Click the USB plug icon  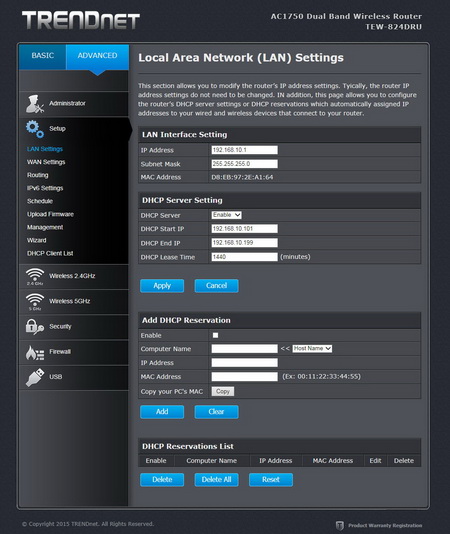click(35, 377)
